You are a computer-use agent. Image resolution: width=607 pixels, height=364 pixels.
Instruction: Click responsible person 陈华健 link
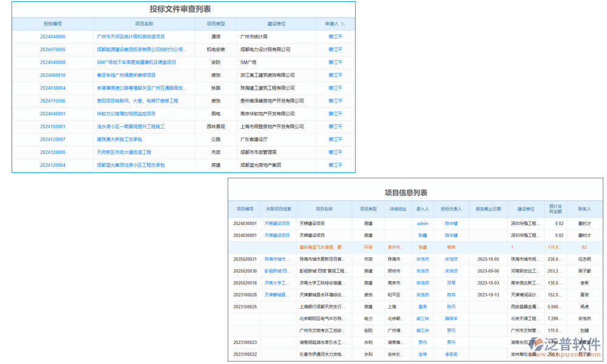pyautogui.click(x=450, y=224)
